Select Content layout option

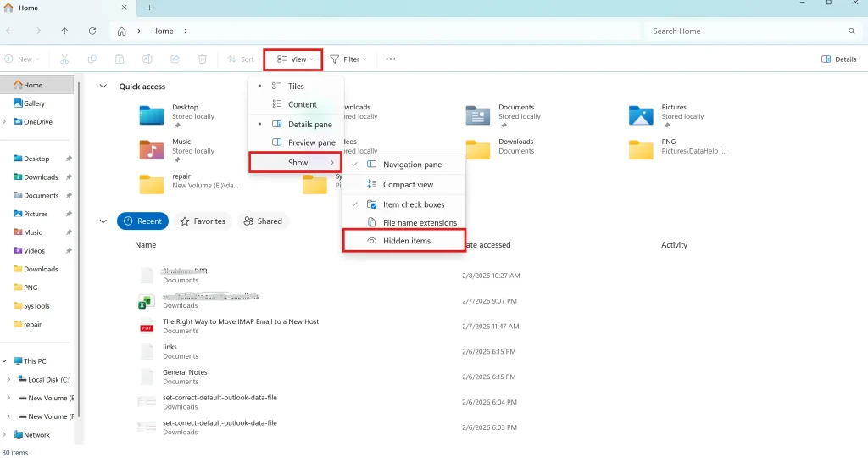[x=296, y=104]
